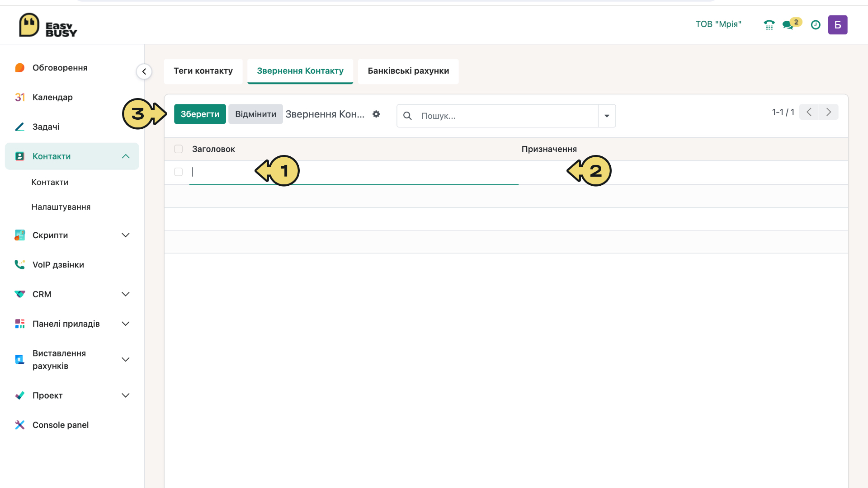
Task: Click the search magnifier icon
Action: (407, 116)
